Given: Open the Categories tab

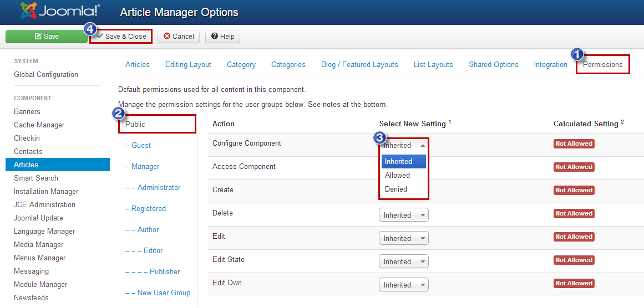Looking at the screenshot, I should click(288, 64).
